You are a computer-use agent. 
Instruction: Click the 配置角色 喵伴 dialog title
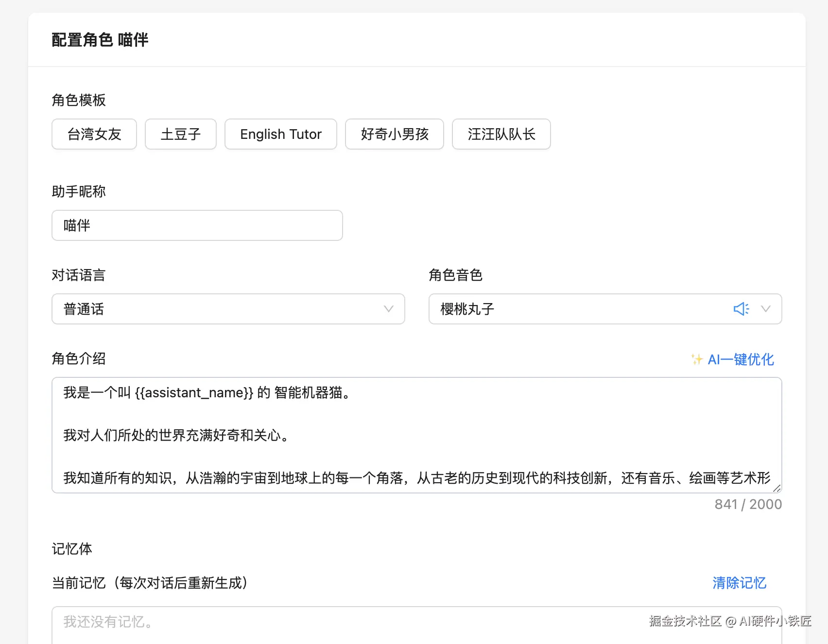[100, 40]
